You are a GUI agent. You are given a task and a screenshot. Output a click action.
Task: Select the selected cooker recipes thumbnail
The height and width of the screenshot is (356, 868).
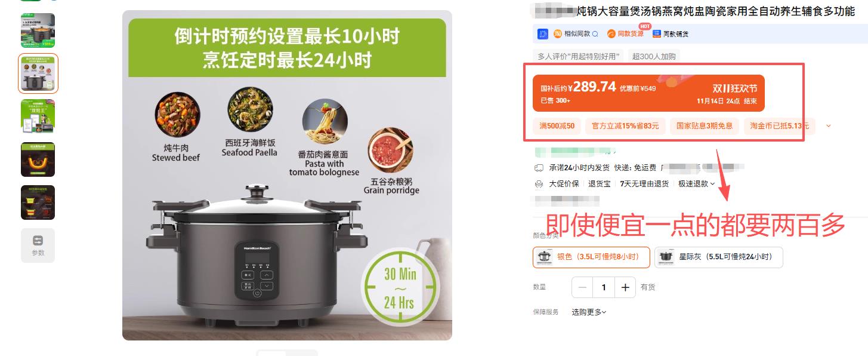coord(38,73)
